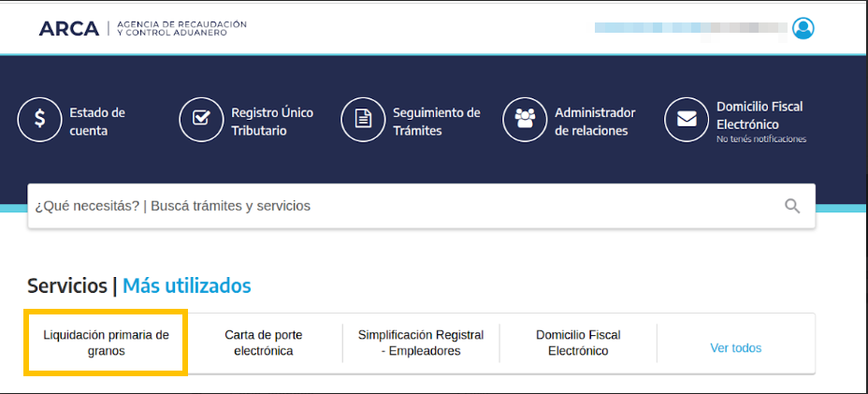Click the Estado de cuenta label

96,122
